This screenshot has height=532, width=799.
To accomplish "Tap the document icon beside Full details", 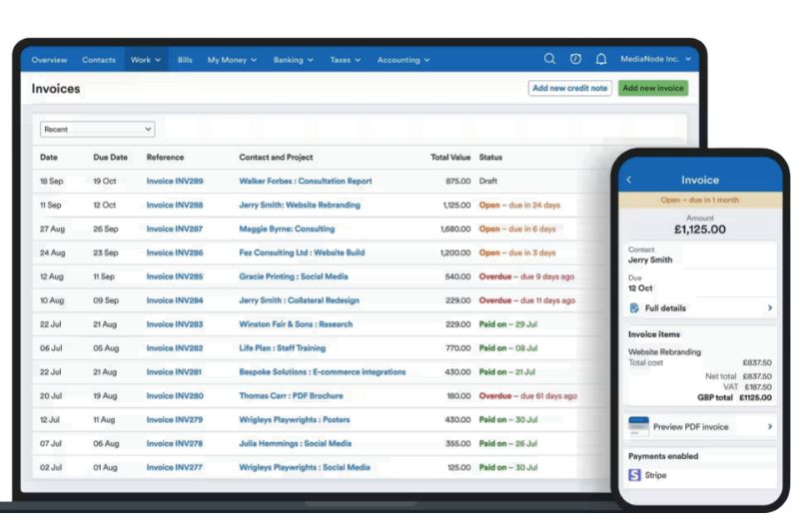I will pos(635,308).
